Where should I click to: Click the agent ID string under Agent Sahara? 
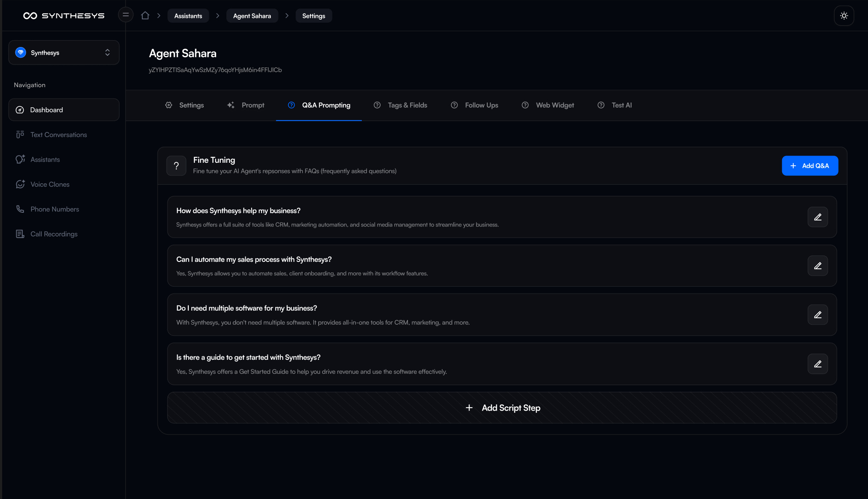click(x=215, y=70)
